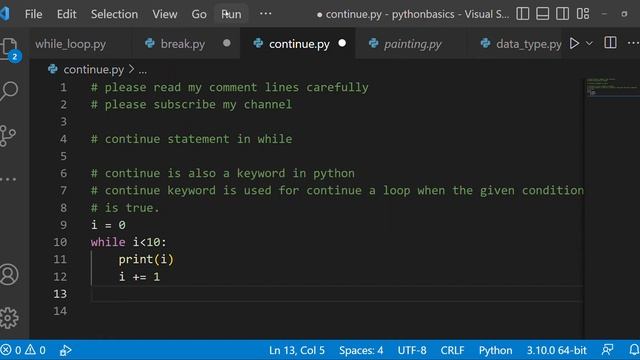
Task: Click the debug launch icon in status bar
Action: click(x=65, y=350)
